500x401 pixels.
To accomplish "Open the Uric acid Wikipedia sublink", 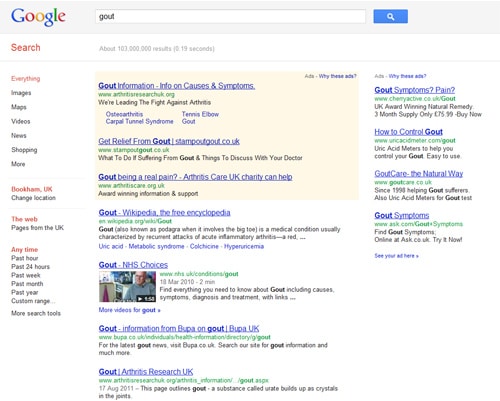I will coord(111,247).
